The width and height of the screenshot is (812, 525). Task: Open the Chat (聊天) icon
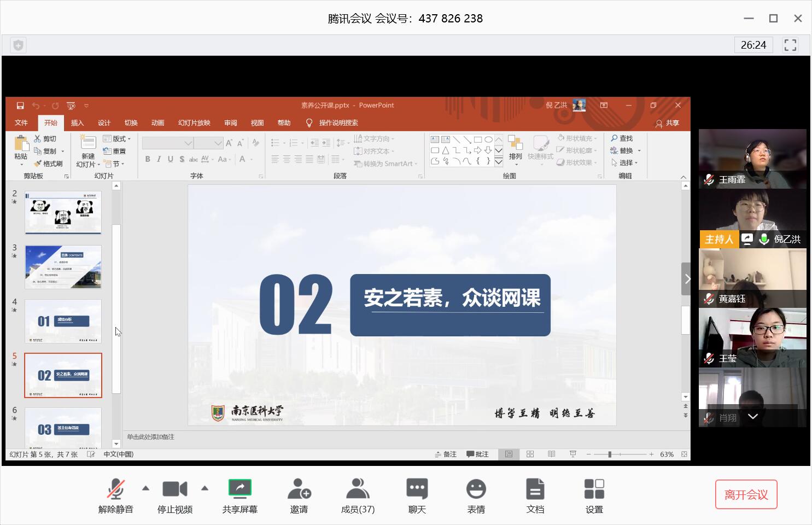[417, 489]
